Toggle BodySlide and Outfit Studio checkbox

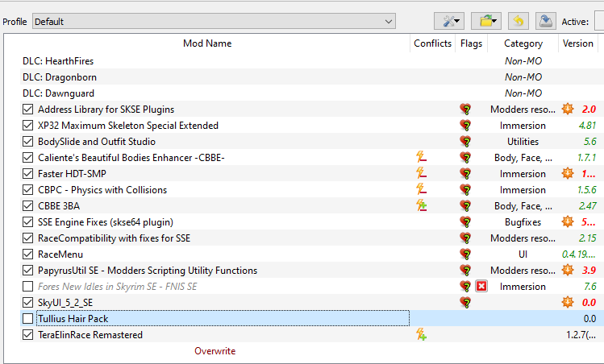27,142
